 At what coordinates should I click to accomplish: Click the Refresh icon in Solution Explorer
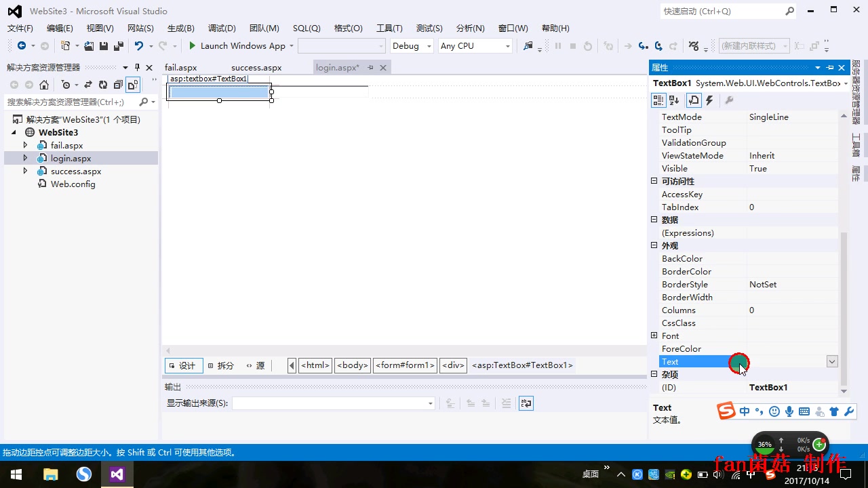[103, 85]
